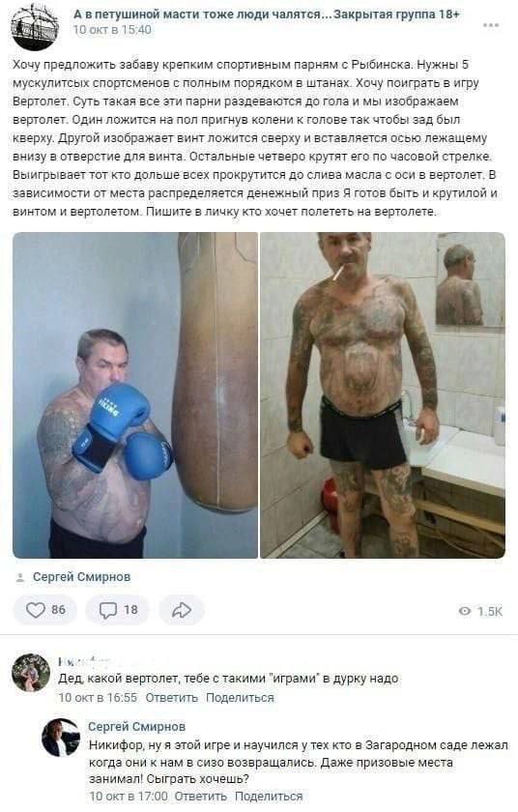Click Поделиться under the reply at 17:00

[269, 796]
